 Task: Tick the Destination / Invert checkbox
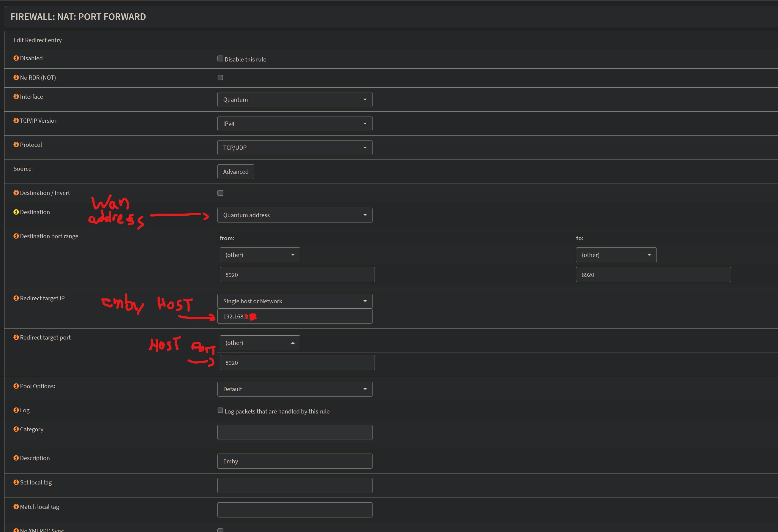(220, 193)
